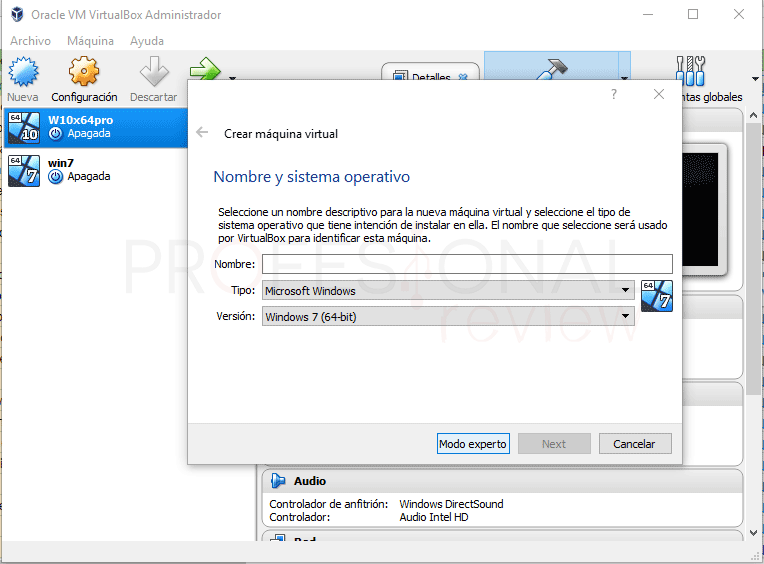
Task: Click the Nueva toolbar icon
Action: tap(23, 72)
